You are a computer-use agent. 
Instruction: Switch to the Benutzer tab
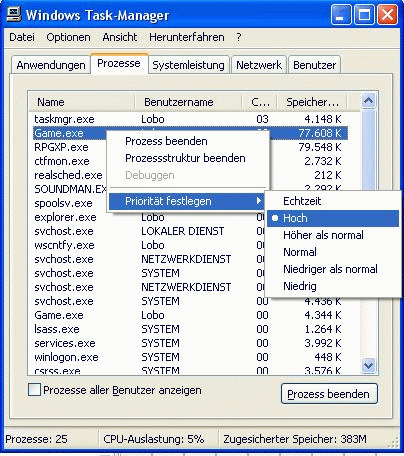click(314, 65)
